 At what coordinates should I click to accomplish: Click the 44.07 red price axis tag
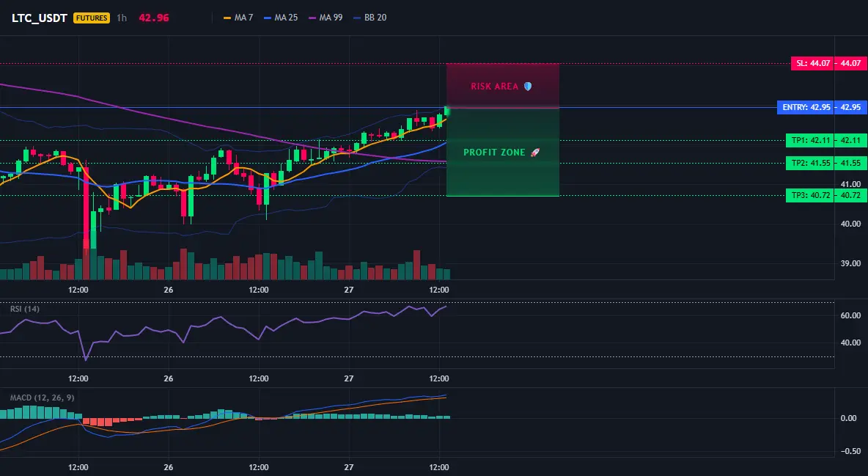(851, 63)
